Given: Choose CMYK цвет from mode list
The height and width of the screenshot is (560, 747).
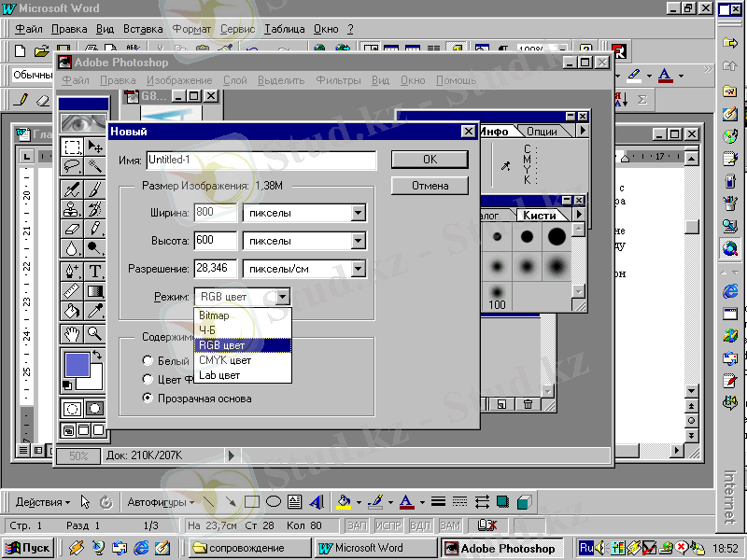Looking at the screenshot, I should pyautogui.click(x=225, y=360).
